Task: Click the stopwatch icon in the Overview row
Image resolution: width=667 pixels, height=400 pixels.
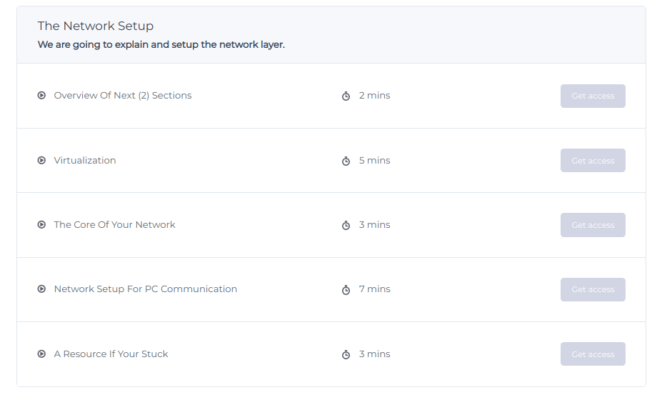Action: 346,96
